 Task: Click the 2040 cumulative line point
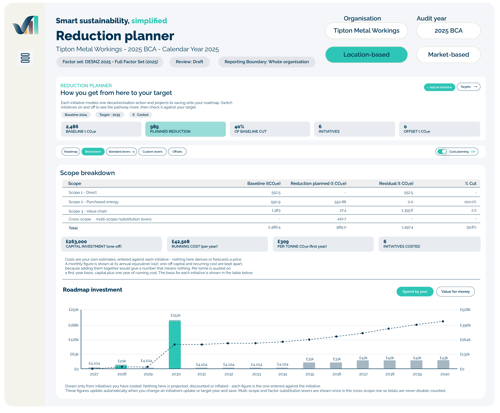(x=443, y=321)
